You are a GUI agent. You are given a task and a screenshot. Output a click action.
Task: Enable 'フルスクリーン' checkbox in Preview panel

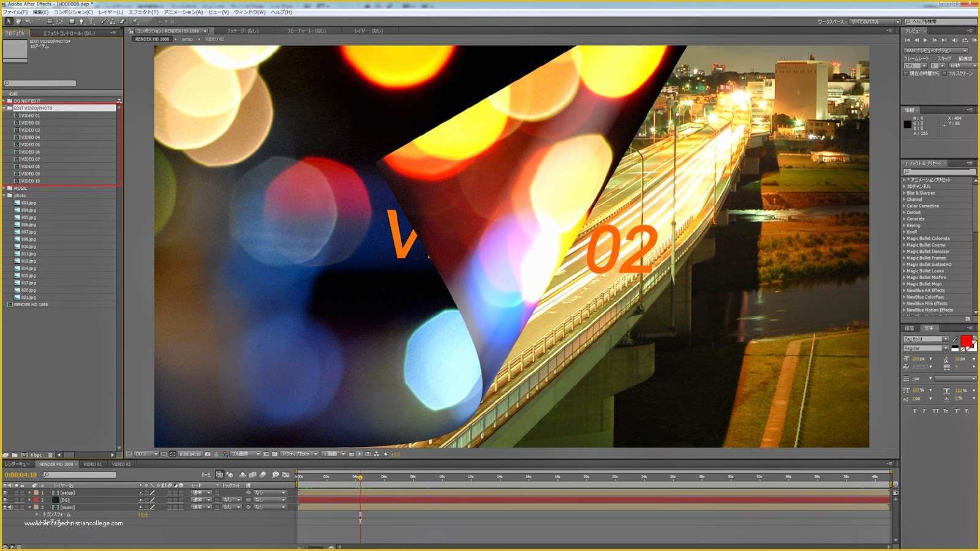click(x=944, y=73)
